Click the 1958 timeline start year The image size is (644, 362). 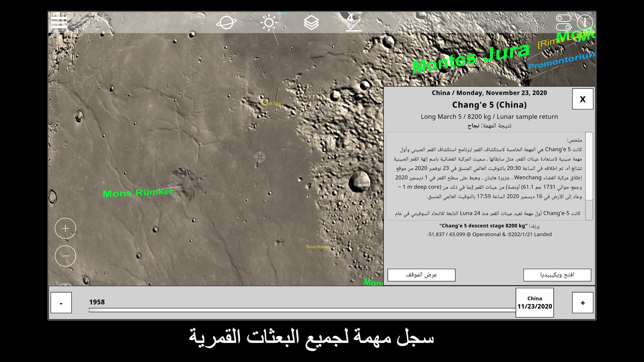point(97,302)
